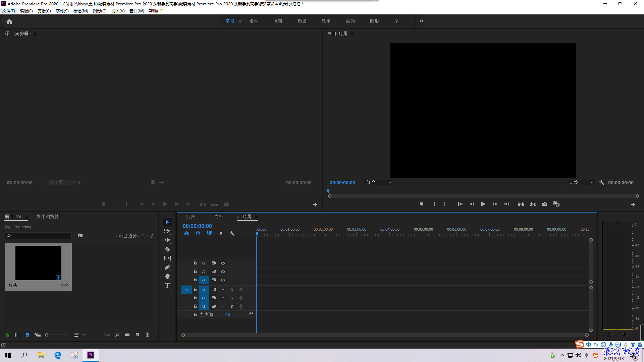The width and height of the screenshot is (644, 362).
Task: Select the Hand tool
Action: pyautogui.click(x=167, y=276)
